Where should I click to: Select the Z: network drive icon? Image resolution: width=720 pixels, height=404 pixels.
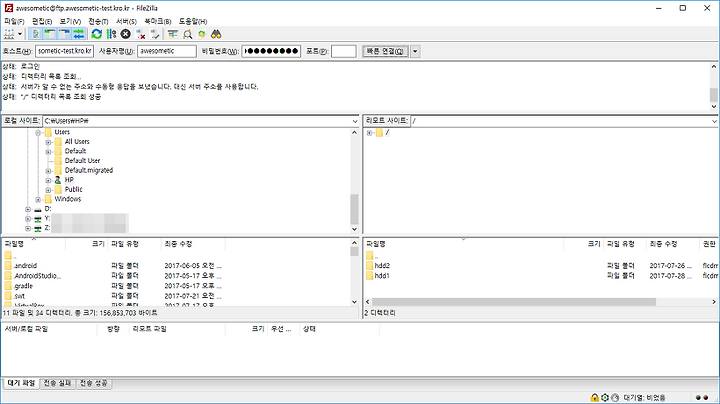pos(38,228)
